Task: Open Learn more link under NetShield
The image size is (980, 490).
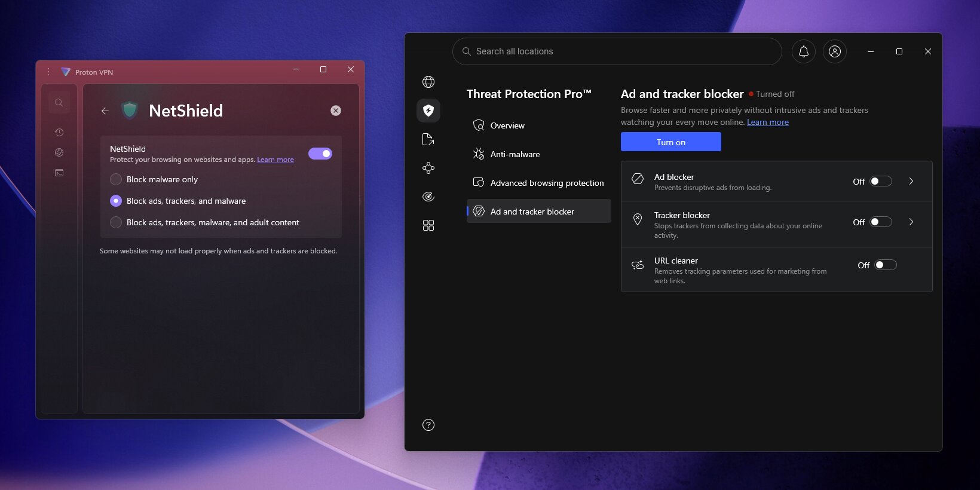Action: (x=275, y=160)
